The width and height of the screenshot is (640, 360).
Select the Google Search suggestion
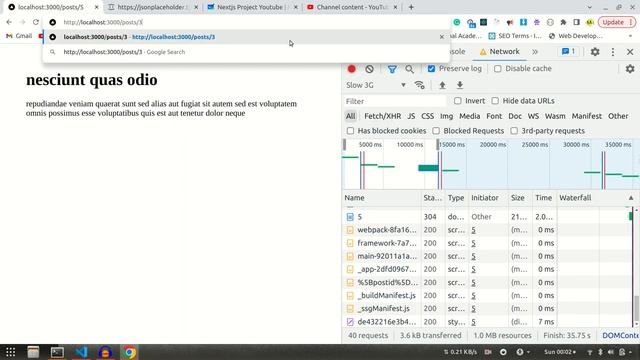[247, 52]
